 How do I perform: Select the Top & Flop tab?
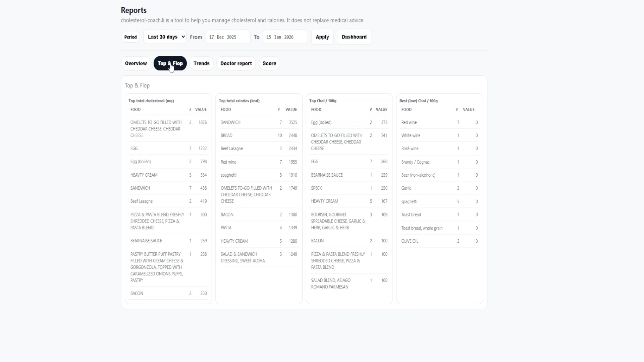point(170,63)
